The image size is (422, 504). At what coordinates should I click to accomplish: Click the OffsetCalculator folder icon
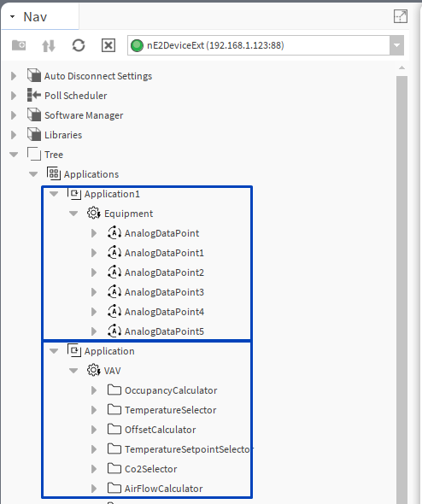click(x=114, y=429)
